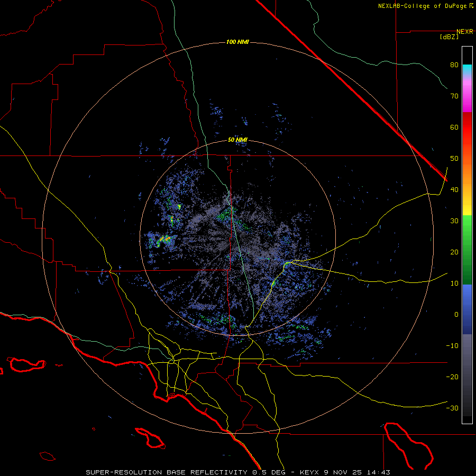The height and width of the screenshot is (476, 476).
Task: Click the -30 value on the dBZ scale
Action: point(452,408)
